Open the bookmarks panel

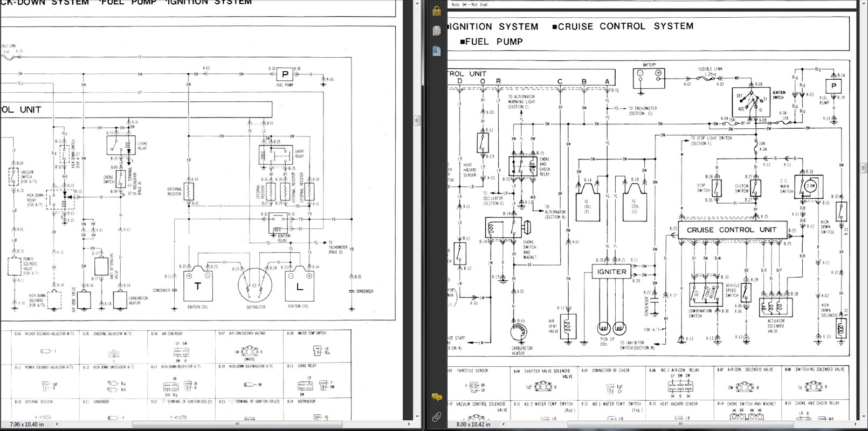(x=437, y=51)
